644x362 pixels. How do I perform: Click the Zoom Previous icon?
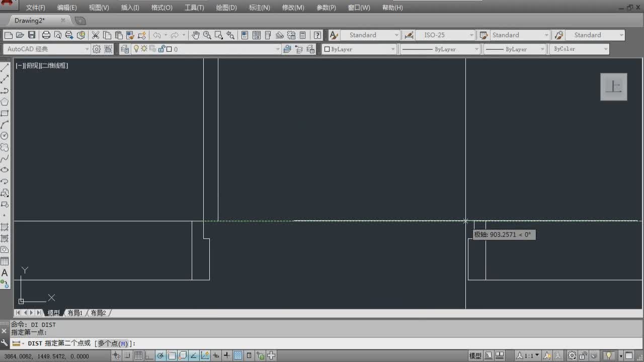[230, 35]
